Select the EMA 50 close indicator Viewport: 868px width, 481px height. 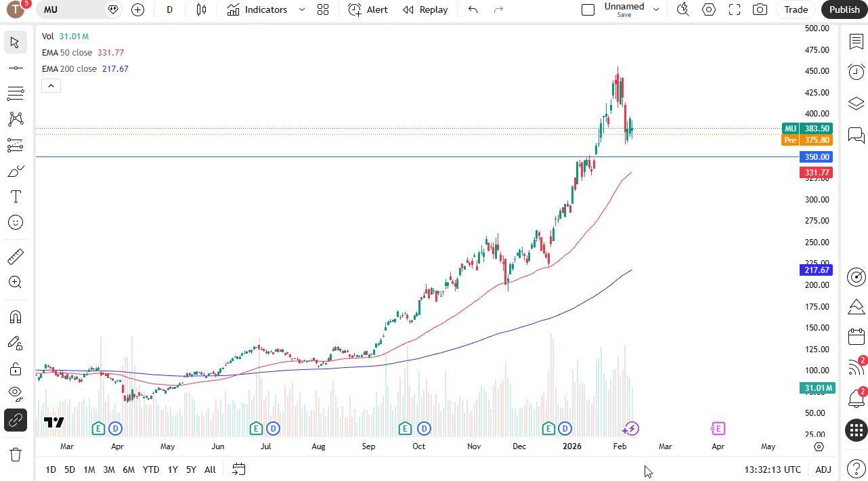pyautogui.click(x=68, y=52)
